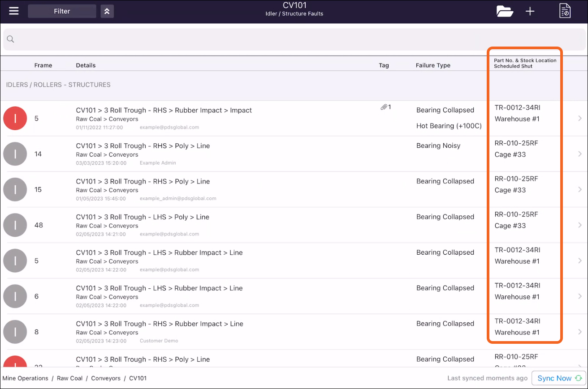Click Last synced moments ago status
This screenshot has height=389, width=588.
(x=487, y=378)
